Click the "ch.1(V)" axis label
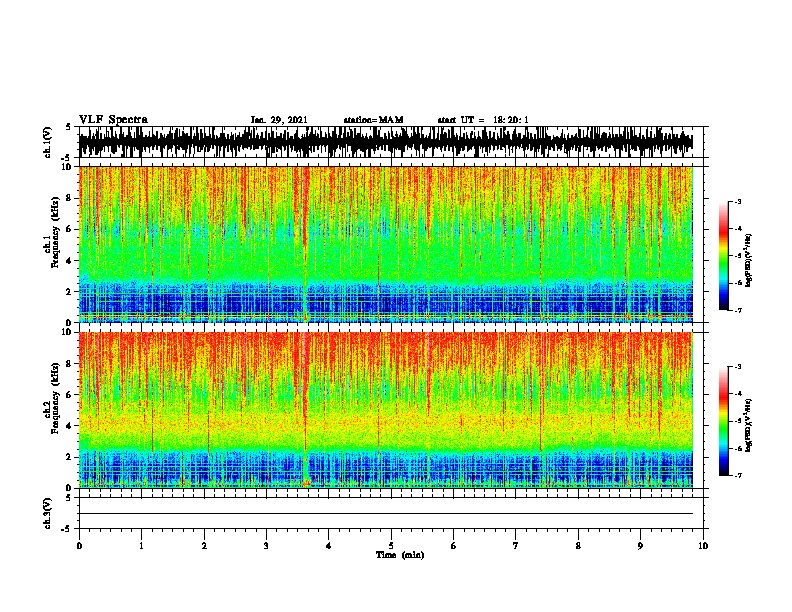 pyautogui.click(x=47, y=142)
